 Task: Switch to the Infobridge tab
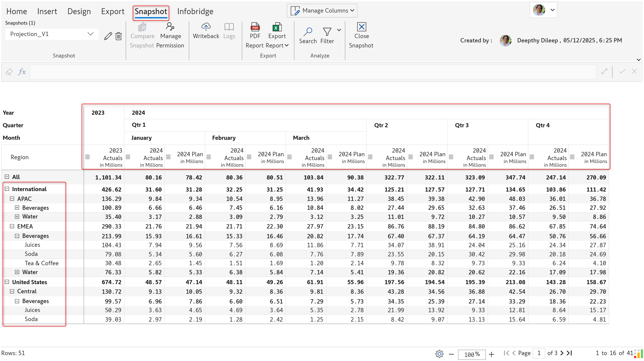click(x=195, y=11)
